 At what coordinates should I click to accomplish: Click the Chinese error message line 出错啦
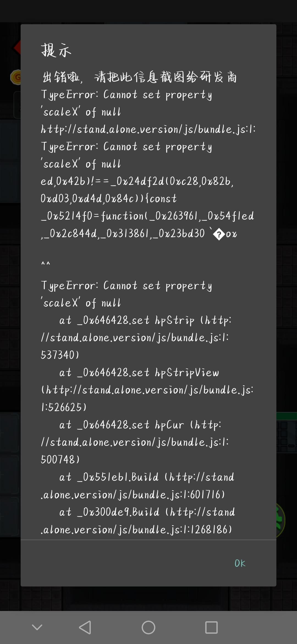pyautogui.click(x=139, y=77)
